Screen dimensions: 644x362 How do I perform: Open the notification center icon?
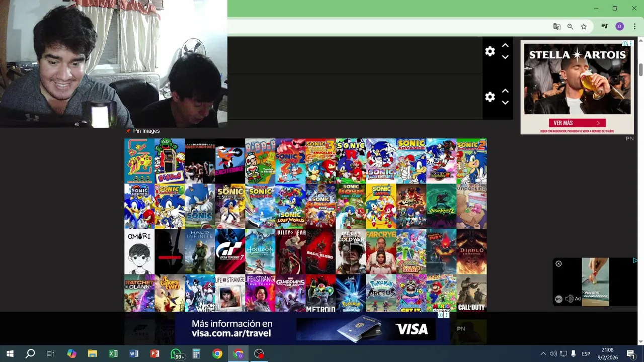coord(631,354)
